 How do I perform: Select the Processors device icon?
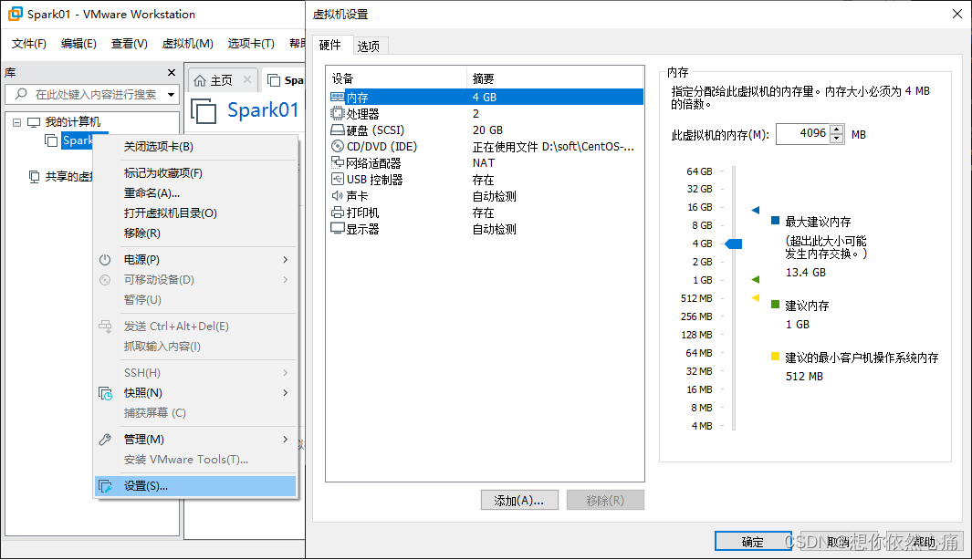[337, 113]
